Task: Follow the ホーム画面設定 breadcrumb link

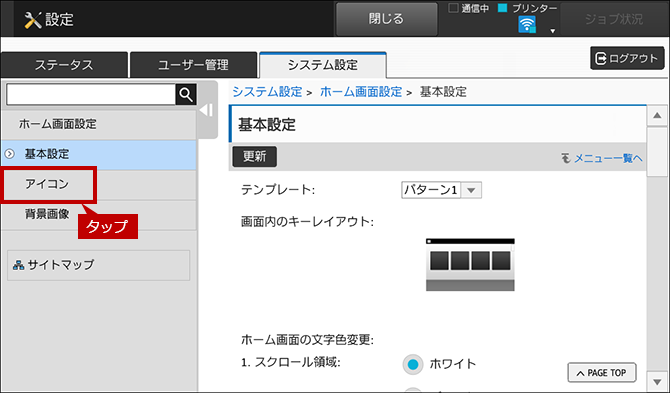Action: pyautogui.click(x=361, y=92)
